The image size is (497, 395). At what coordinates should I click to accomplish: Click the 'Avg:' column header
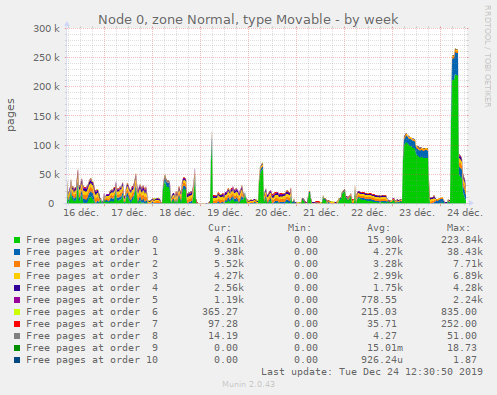[379, 228]
